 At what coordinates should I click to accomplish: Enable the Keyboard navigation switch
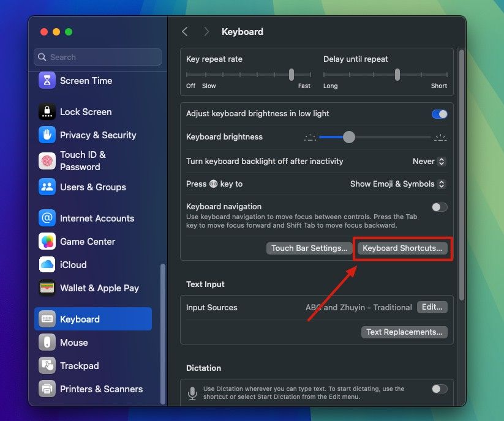(440, 207)
